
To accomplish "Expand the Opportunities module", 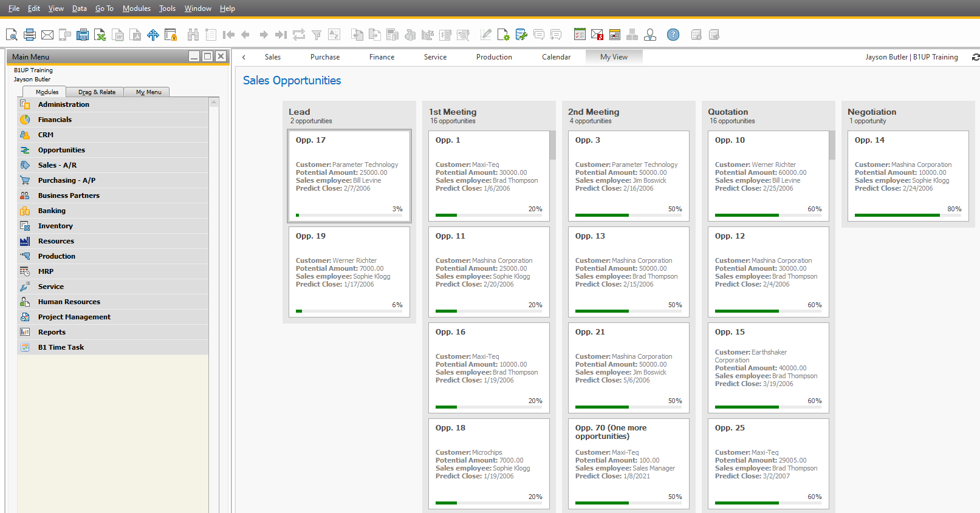I will [113, 150].
